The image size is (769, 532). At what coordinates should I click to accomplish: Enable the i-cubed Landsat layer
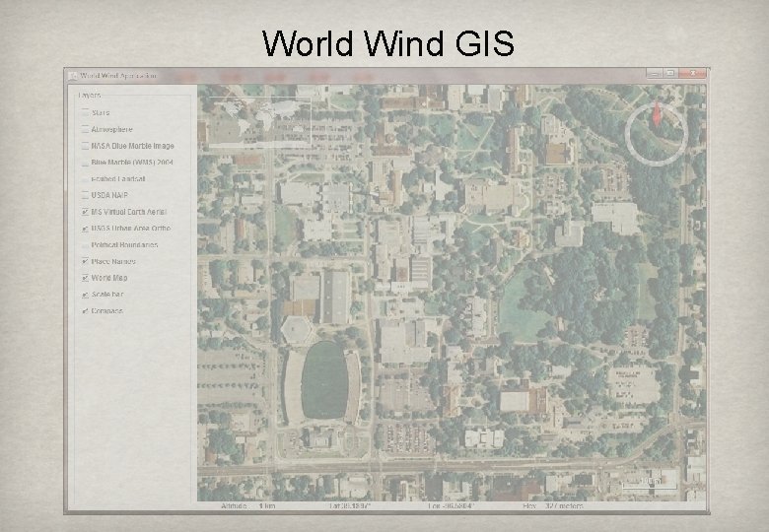(86, 178)
